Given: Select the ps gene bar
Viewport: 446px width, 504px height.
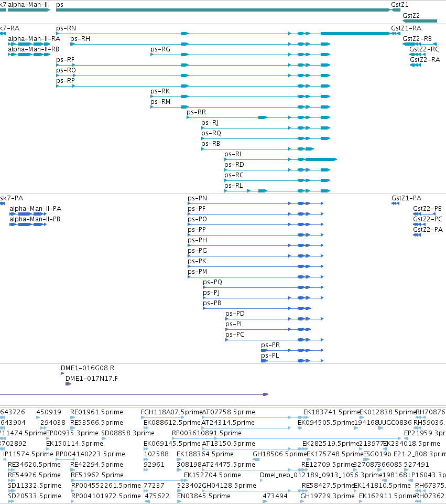Looking at the screenshot, I should point(223,10).
